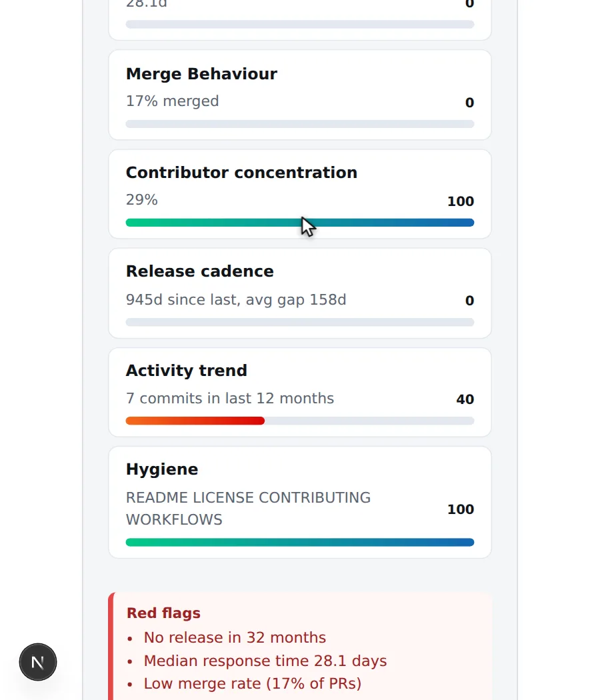Viewport: 600px width, 700px height.
Task: Click the Merge Behaviour heading
Action: pyautogui.click(x=201, y=74)
